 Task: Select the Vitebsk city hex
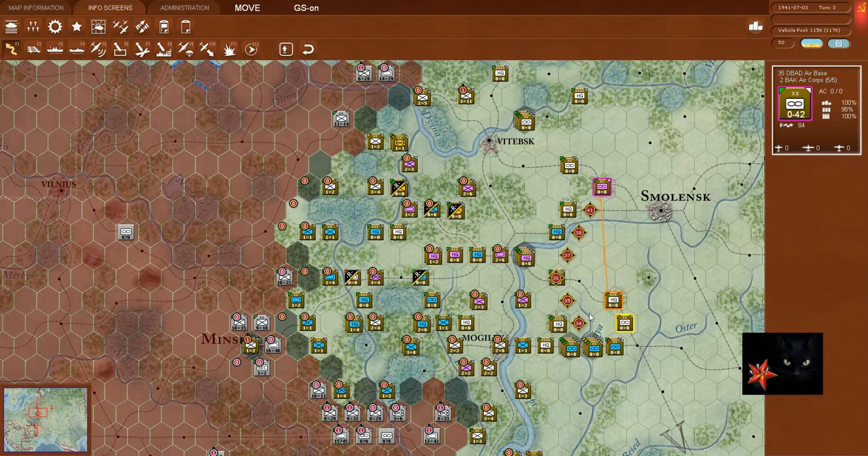coord(489,142)
